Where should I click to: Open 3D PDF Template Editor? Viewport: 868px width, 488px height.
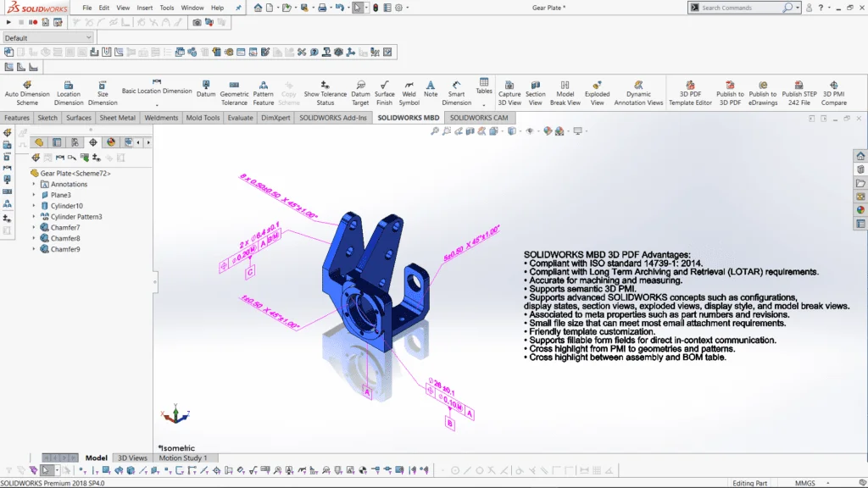pyautogui.click(x=690, y=93)
